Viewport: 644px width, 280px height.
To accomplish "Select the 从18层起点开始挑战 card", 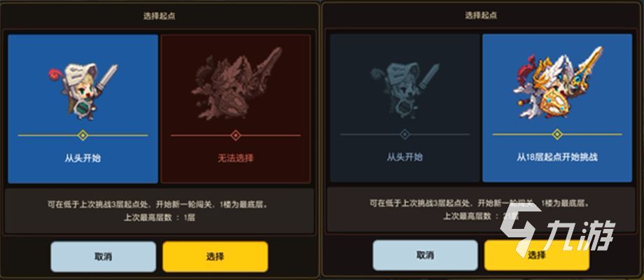I will (557, 108).
